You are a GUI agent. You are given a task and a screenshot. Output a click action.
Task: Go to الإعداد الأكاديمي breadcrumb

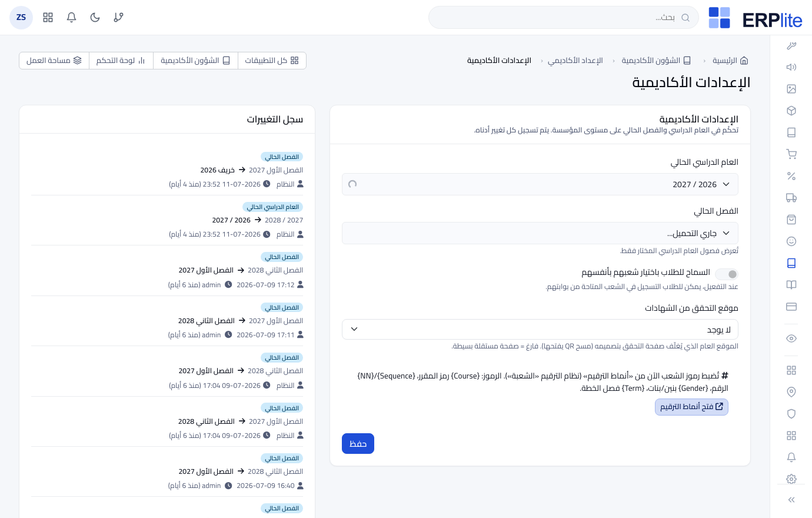(575, 61)
